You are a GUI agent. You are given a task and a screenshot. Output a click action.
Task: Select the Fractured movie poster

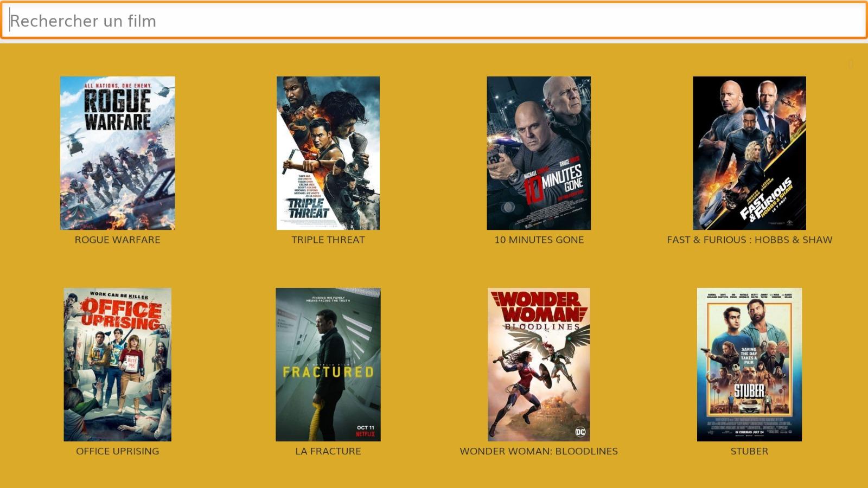click(328, 364)
